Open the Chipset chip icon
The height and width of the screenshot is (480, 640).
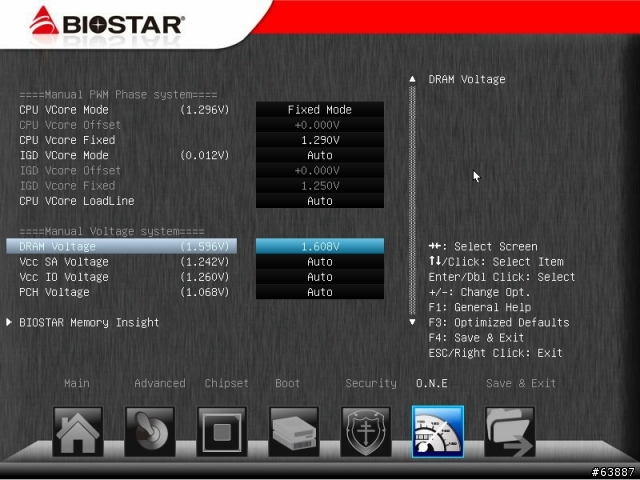[x=222, y=431]
